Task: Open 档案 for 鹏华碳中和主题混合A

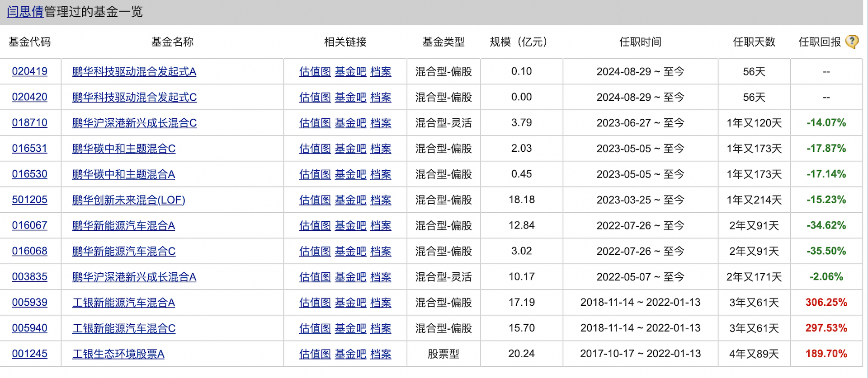Action: click(381, 174)
